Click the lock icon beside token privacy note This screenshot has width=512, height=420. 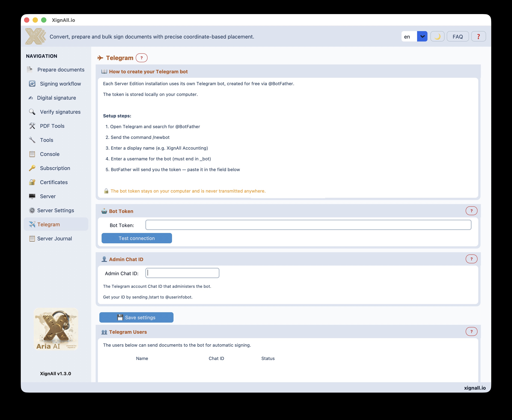point(106,191)
